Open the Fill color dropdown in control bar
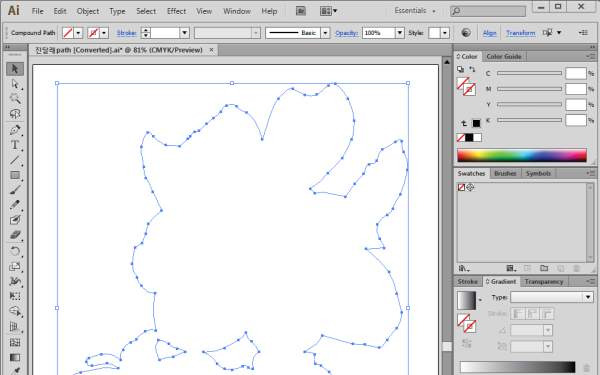The image size is (600, 375). click(x=78, y=33)
